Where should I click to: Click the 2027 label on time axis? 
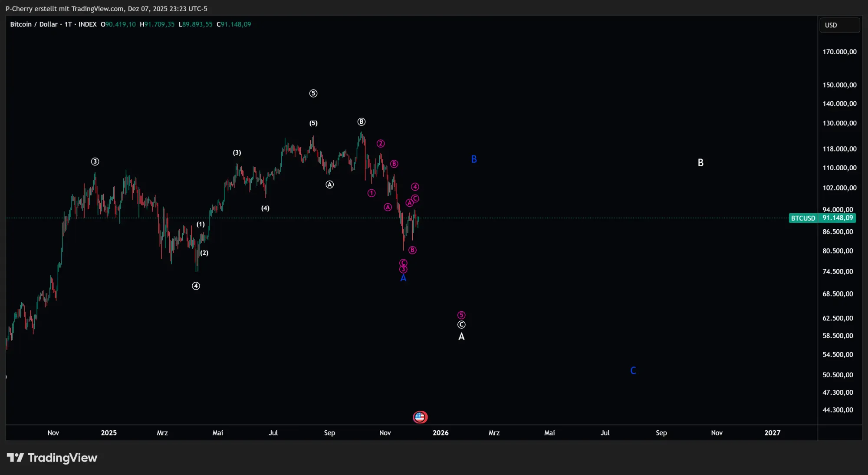click(773, 433)
